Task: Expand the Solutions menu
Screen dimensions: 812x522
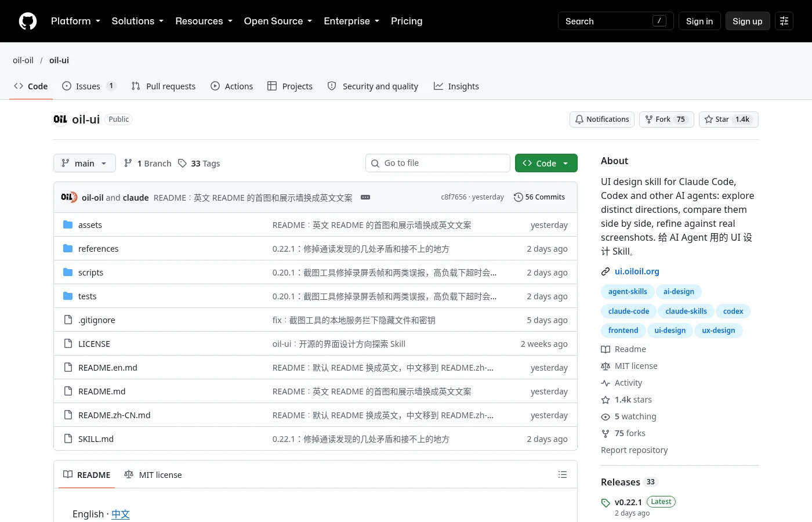Action: coord(137,21)
